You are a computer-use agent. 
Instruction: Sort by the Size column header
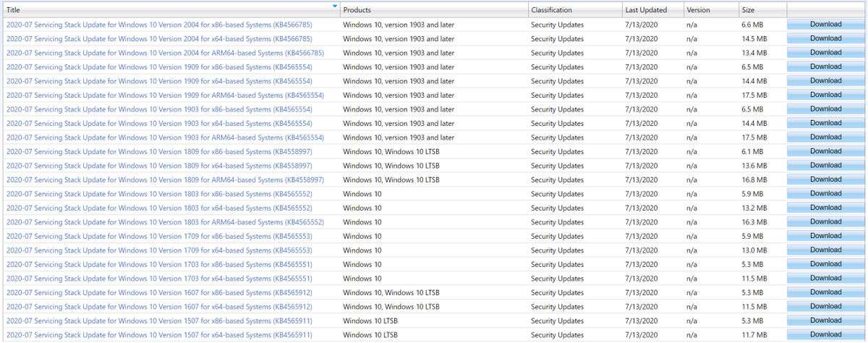coord(762,10)
